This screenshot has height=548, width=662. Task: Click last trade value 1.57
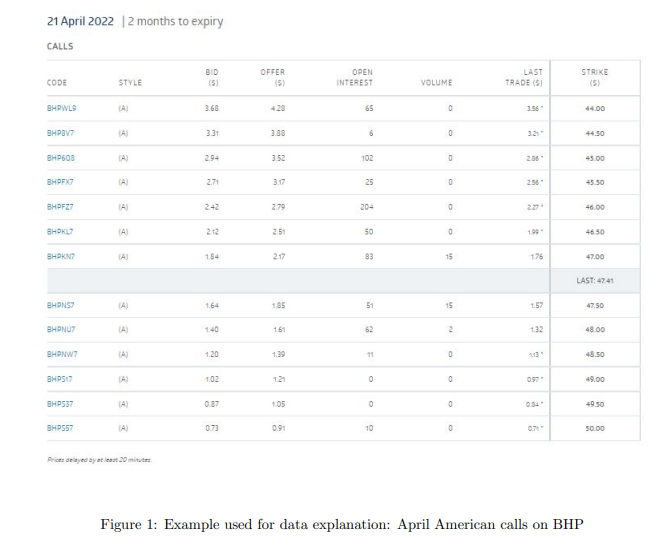click(x=537, y=306)
